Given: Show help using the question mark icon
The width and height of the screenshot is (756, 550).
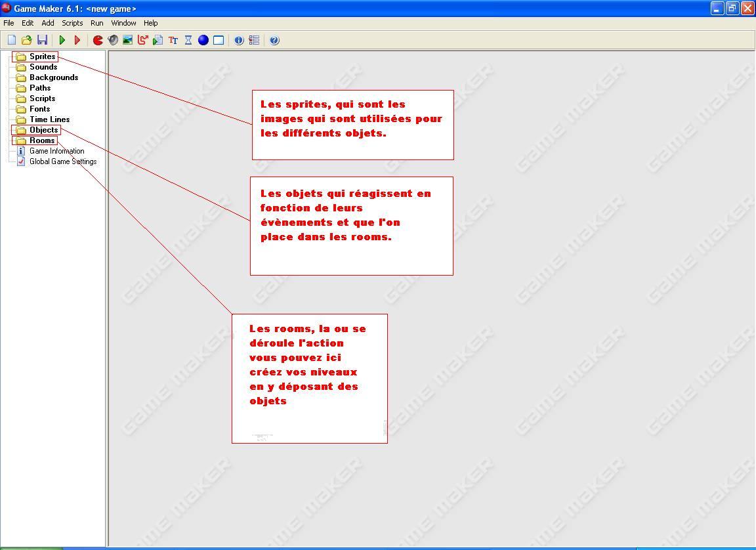Looking at the screenshot, I should 274,40.
